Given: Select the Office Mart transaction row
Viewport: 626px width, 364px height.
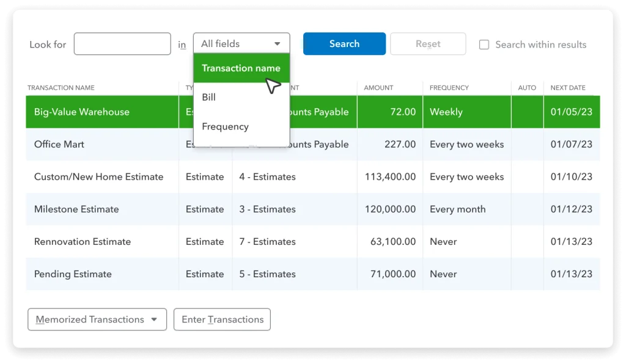Looking at the screenshot, I should point(313,144).
